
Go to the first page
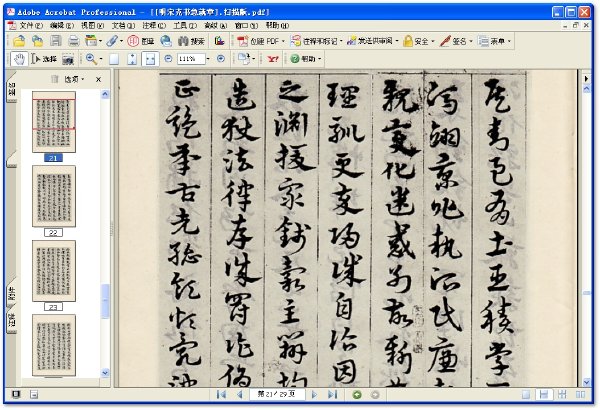point(221,394)
